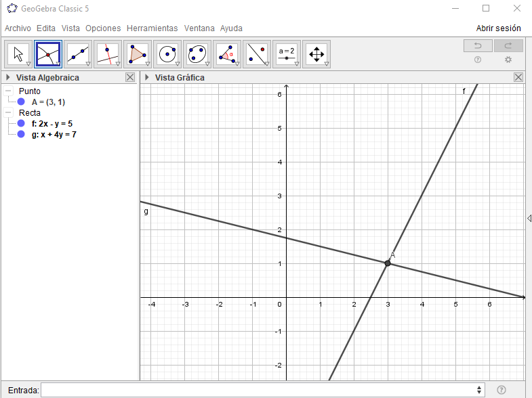Open the Archivo menu
The width and height of the screenshot is (532, 398).
click(x=18, y=28)
